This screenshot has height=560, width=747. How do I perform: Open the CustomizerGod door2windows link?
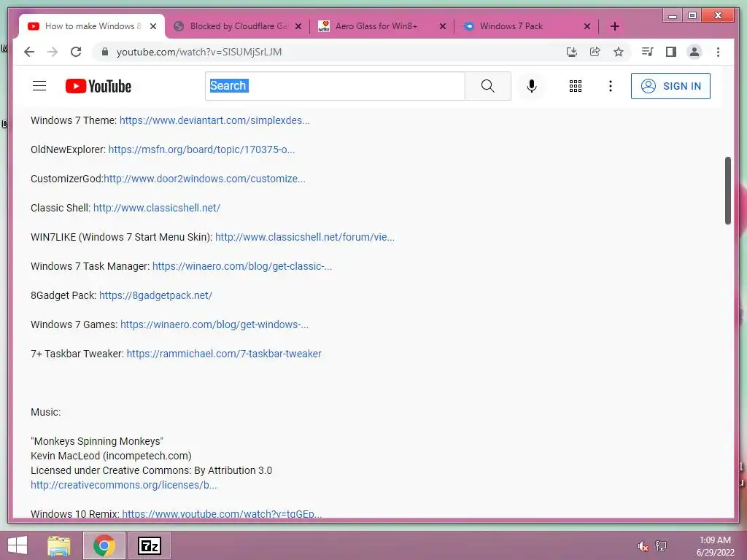pyautogui.click(x=204, y=179)
